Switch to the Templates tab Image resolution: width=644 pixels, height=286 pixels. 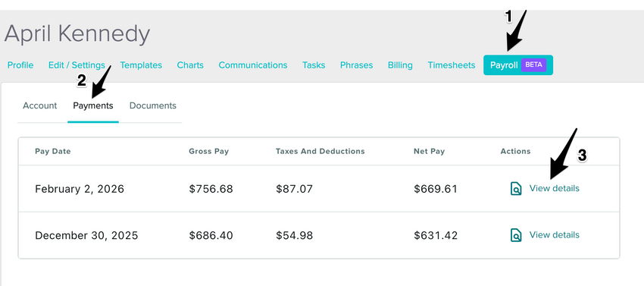(141, 65)
